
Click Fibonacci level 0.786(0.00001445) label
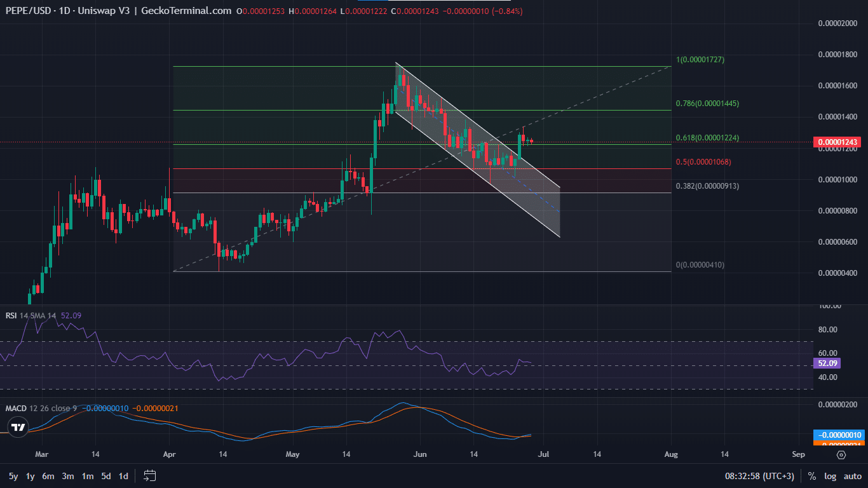(707, 104)
